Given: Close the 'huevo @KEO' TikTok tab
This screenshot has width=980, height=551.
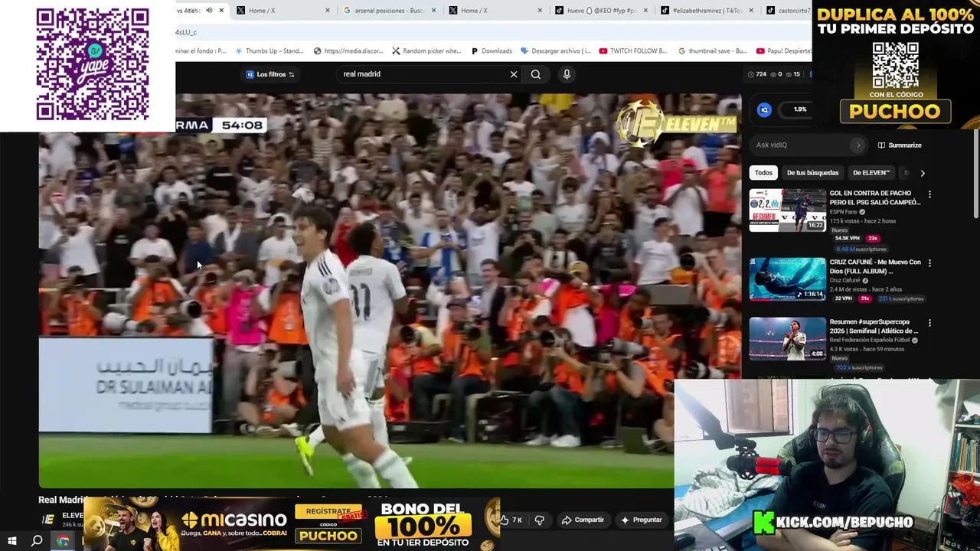Looking at the screenshot, I should pos(645,11).
